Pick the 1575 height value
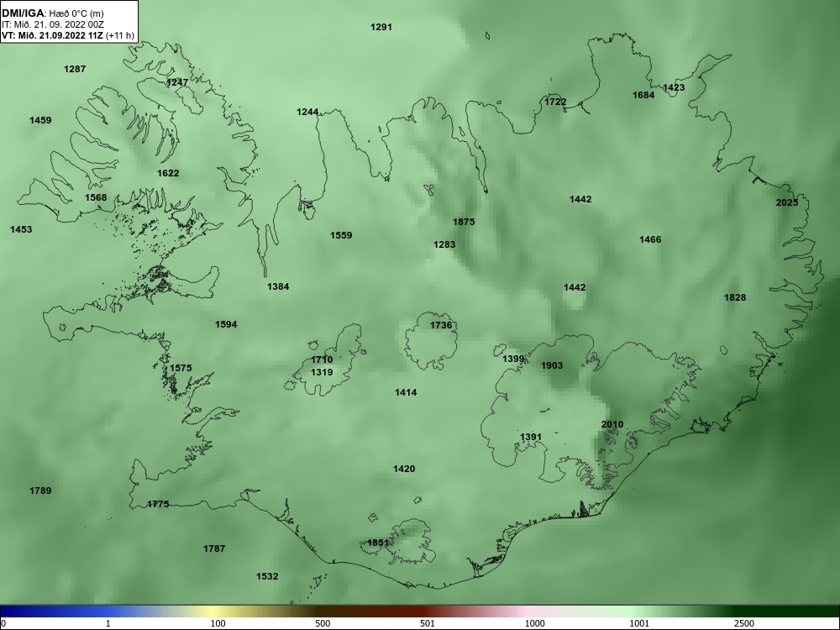This screenshot has height=630, width=840. (181, 368)
